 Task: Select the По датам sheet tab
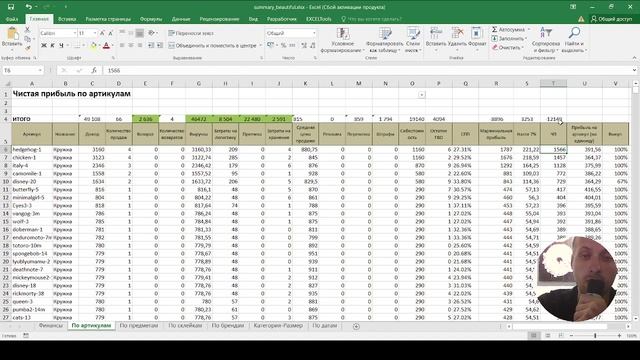pos(325,326)
